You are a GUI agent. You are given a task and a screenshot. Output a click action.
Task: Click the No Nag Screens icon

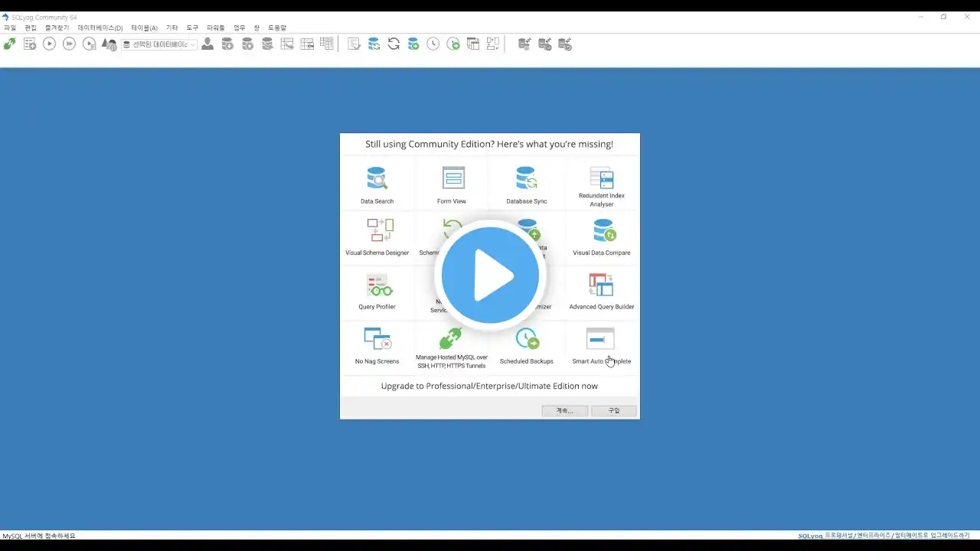point(377,338)
